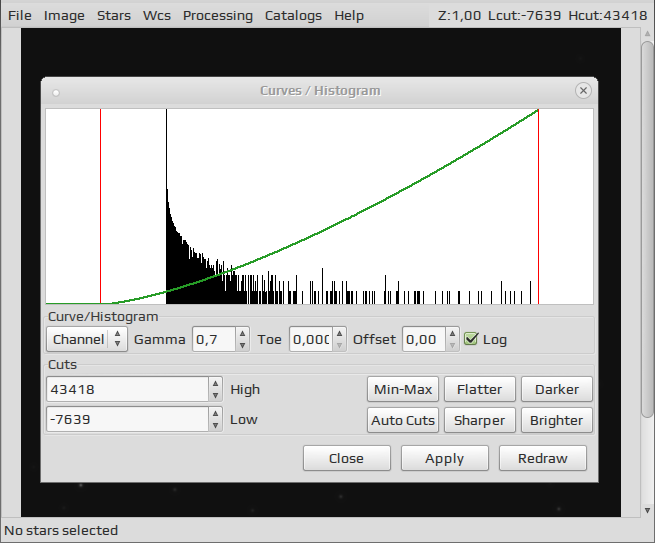Increase Toe with the up arrow
Screen dimensions: 655x543
coord(339,334)
